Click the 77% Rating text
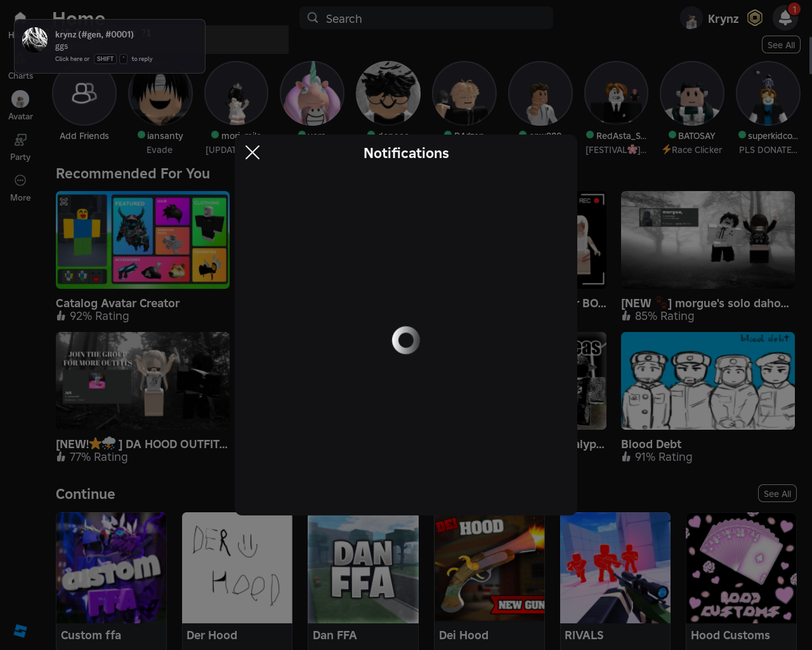The image size is (812, 650). (99, 457)
